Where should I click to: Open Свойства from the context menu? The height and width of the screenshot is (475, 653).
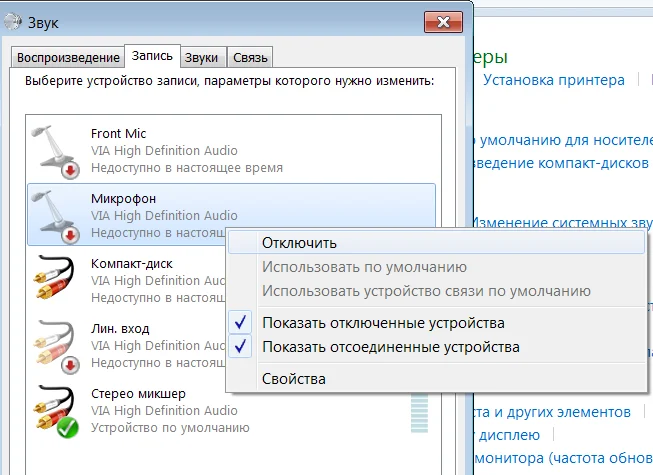(436, 379)
